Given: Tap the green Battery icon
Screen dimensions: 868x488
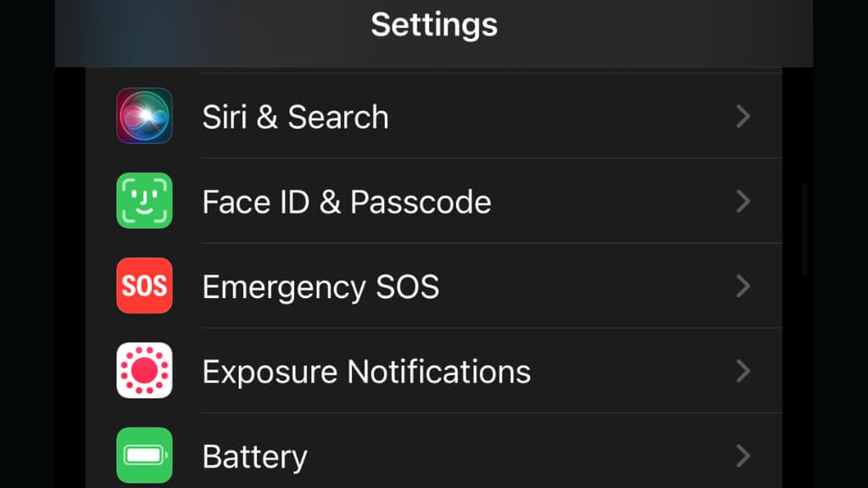Looking at the screenshot, I should 144,455.
